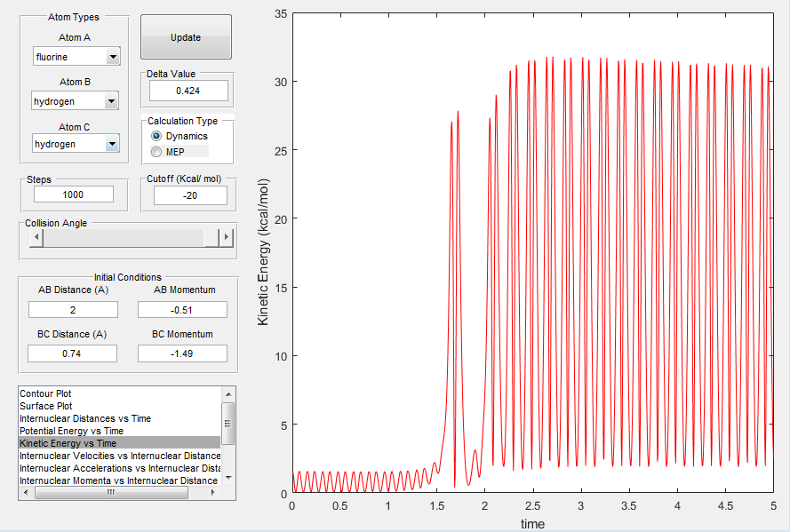Screen dimensions: 790x532
Task: Click the Update button
Action: coord(186,37)
